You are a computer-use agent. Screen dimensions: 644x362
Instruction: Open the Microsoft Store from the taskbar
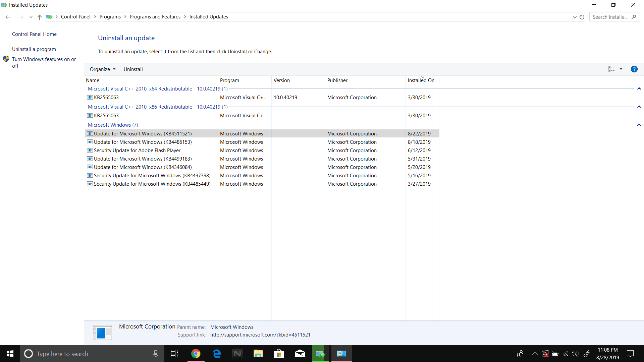279,354
